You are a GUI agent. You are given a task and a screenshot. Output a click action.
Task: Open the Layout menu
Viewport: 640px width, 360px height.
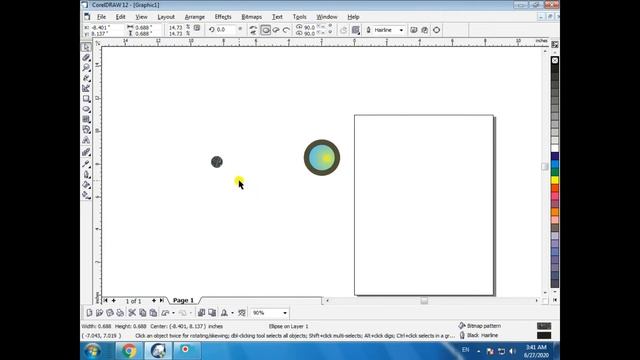166,17
